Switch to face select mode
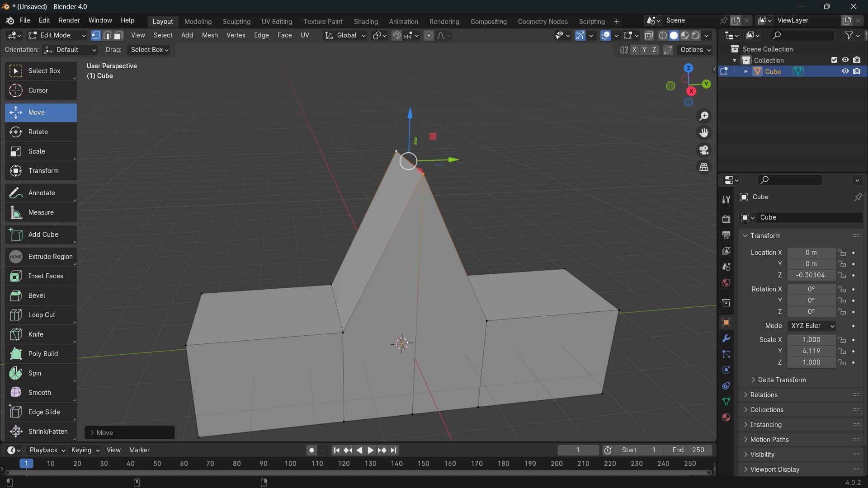The image size is (868, 488). coord(118,36)
